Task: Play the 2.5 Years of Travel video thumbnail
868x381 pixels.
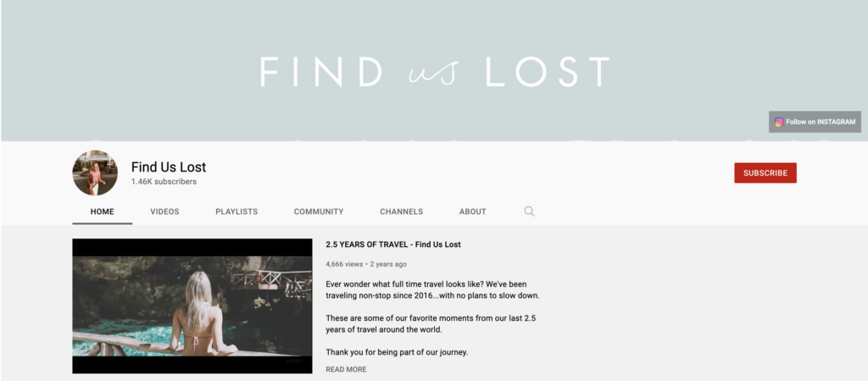Action: (192, 306)
